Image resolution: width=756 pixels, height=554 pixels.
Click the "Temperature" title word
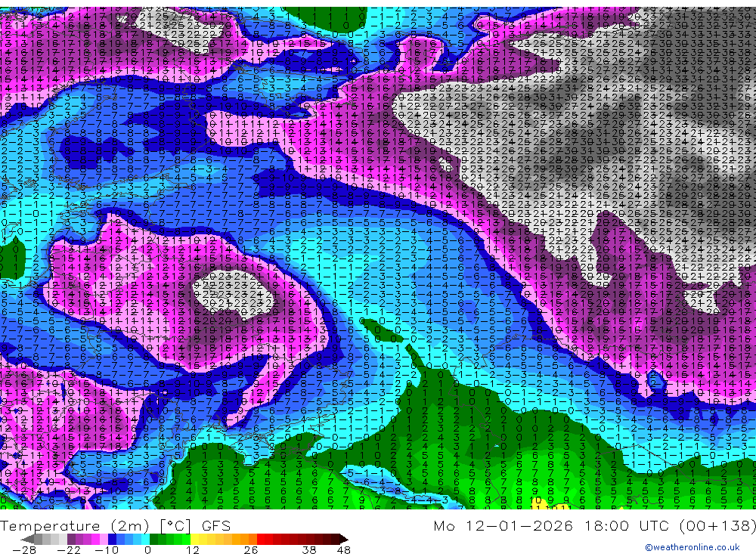(x=50, y=525)
